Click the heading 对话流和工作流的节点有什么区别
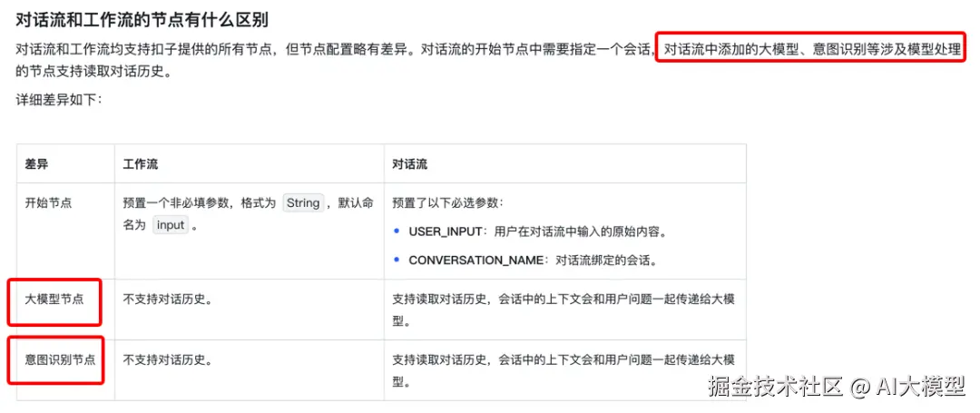The width and height of the screenshot is (980, 413). (142, 19)
